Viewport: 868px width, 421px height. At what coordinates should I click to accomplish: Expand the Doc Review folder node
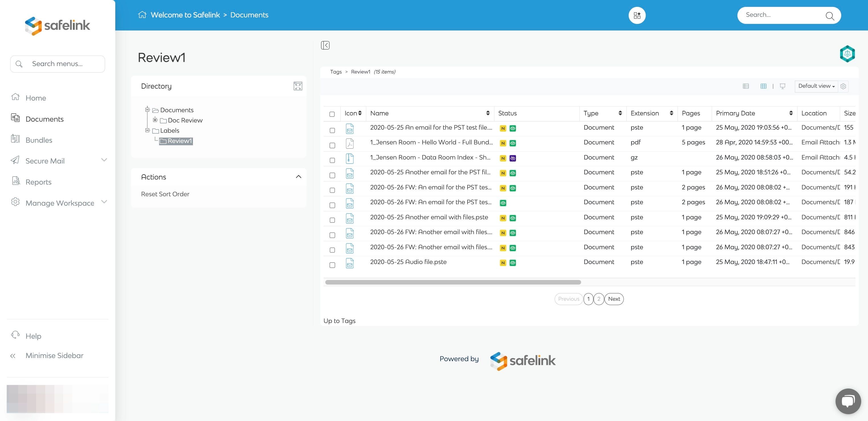[155, 120]
